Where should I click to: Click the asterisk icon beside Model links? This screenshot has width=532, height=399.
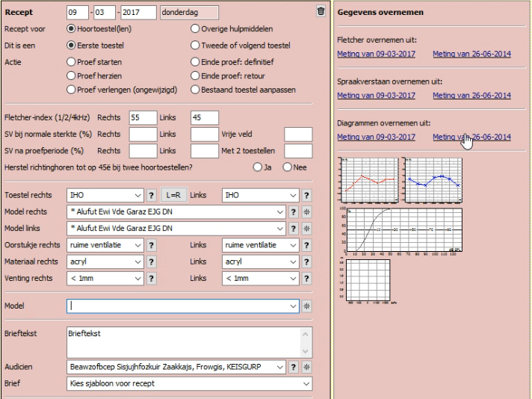point(306,228)
